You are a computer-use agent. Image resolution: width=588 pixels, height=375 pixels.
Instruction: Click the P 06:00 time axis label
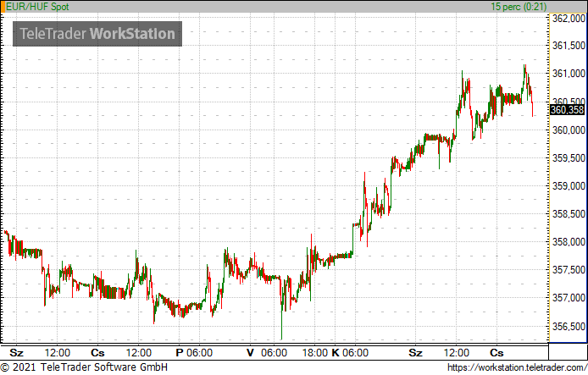point(194,353)
